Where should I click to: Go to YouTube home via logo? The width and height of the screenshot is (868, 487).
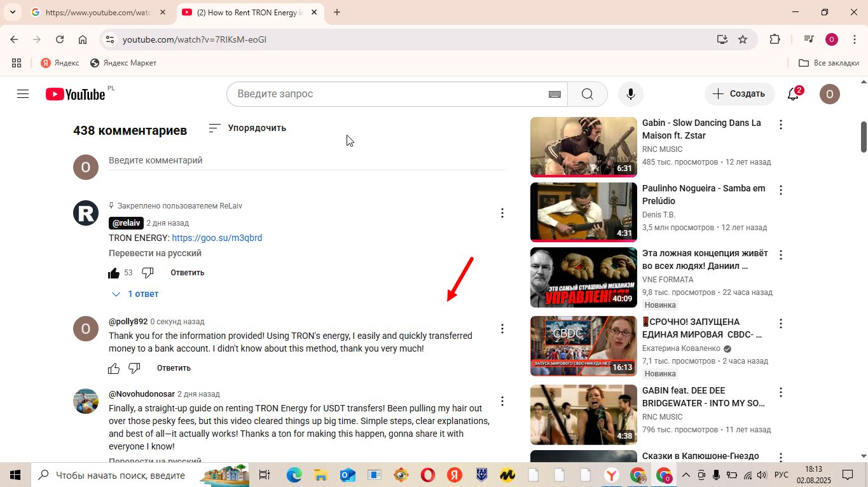(75, 94)
